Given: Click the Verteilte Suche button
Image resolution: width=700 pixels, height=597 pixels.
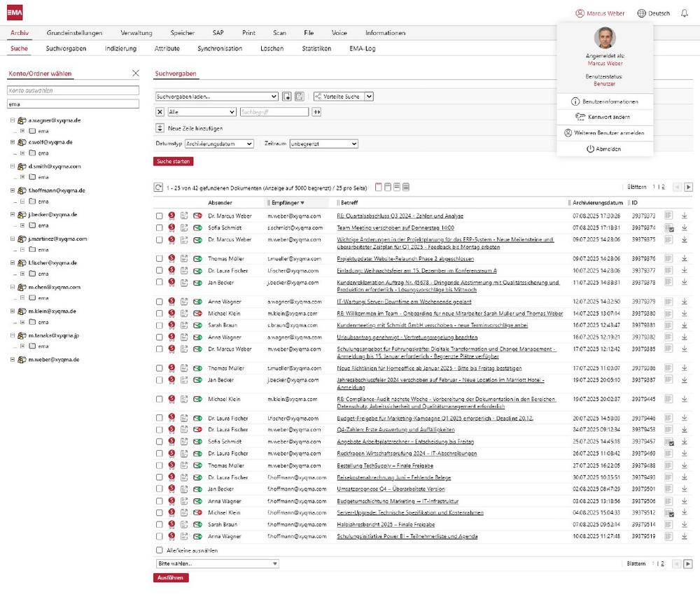Looking at the screenshot, I should pos(338,97).
